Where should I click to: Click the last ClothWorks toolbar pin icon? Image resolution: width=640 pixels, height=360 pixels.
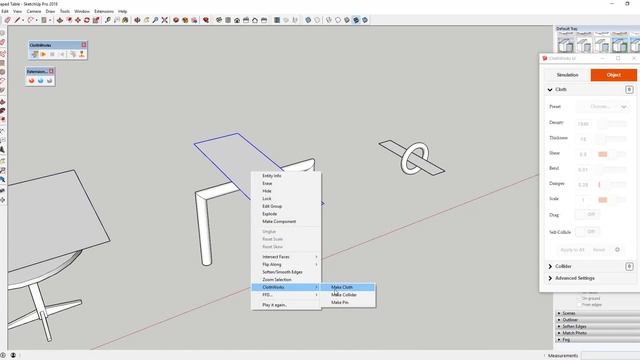coord(82,54)
